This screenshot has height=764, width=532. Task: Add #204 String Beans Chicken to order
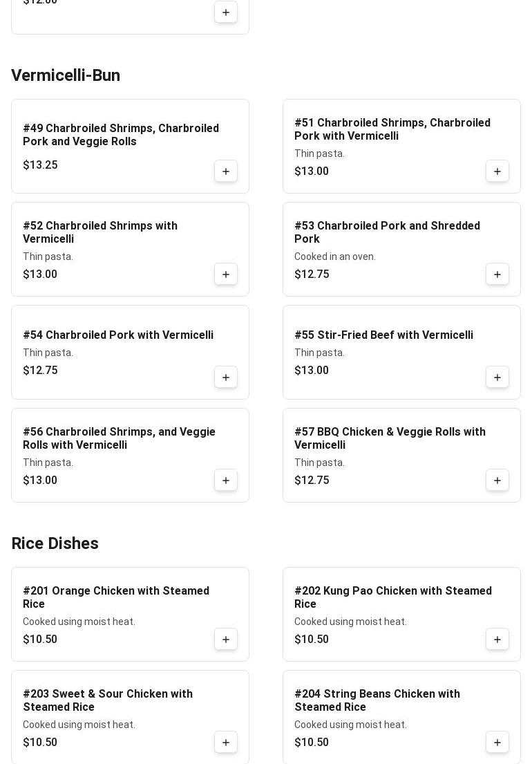[497, 743]
